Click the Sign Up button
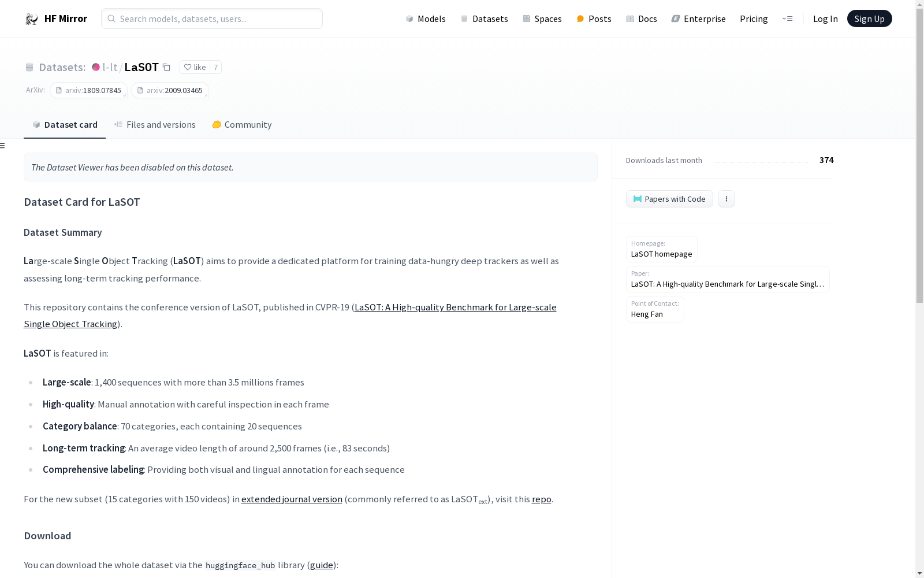 pos(869,18)
